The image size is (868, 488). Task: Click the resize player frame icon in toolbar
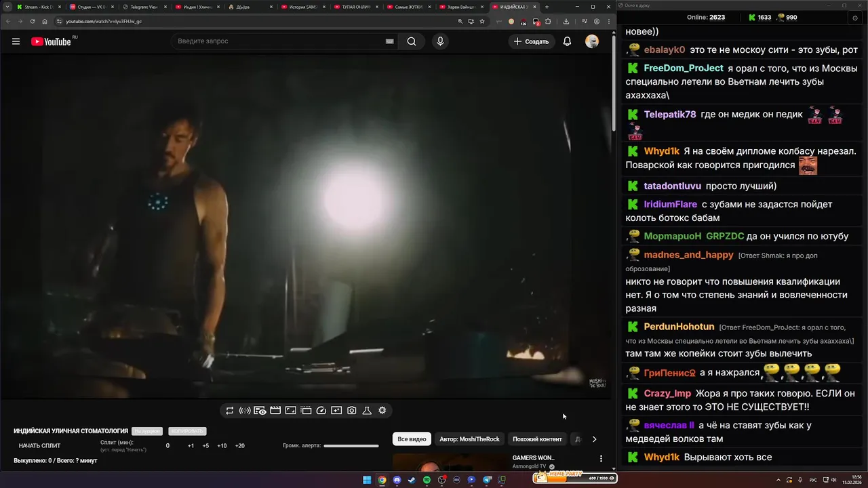(x=290, y=411)
